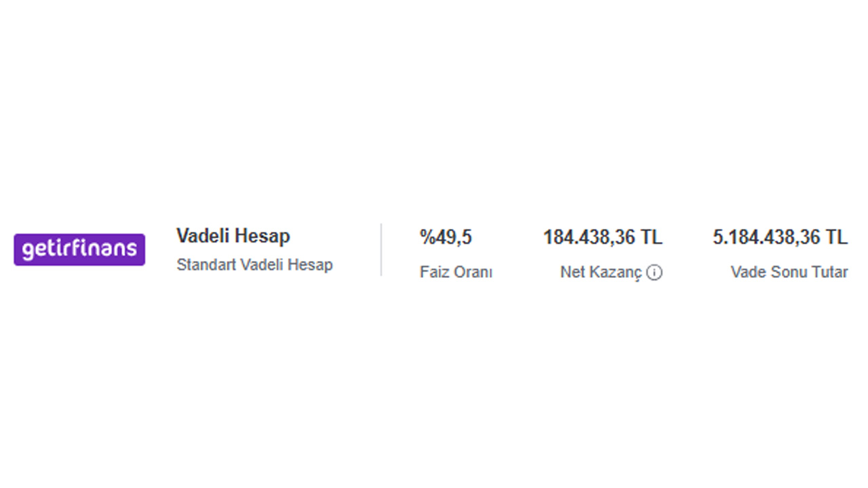Select the Faiz Oranı label

tap(456, 272)
